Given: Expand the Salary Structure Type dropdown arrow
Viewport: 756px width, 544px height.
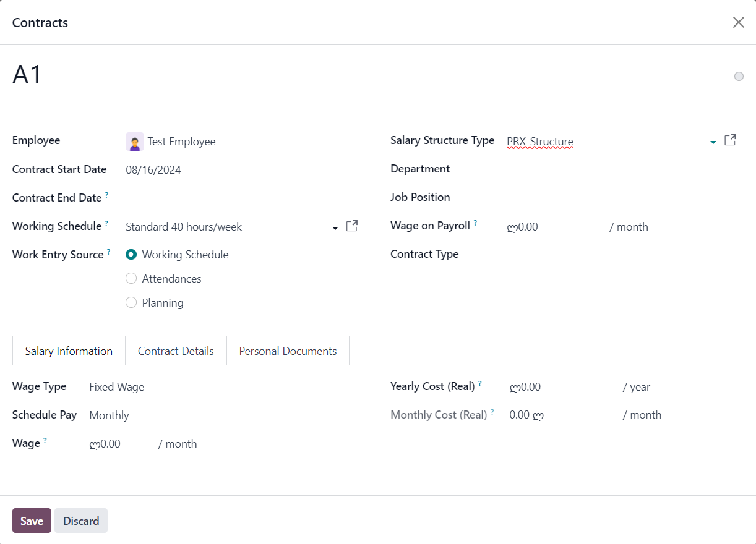Looking at the screenshot, I should pyautogui.click(x=713, y=142).
